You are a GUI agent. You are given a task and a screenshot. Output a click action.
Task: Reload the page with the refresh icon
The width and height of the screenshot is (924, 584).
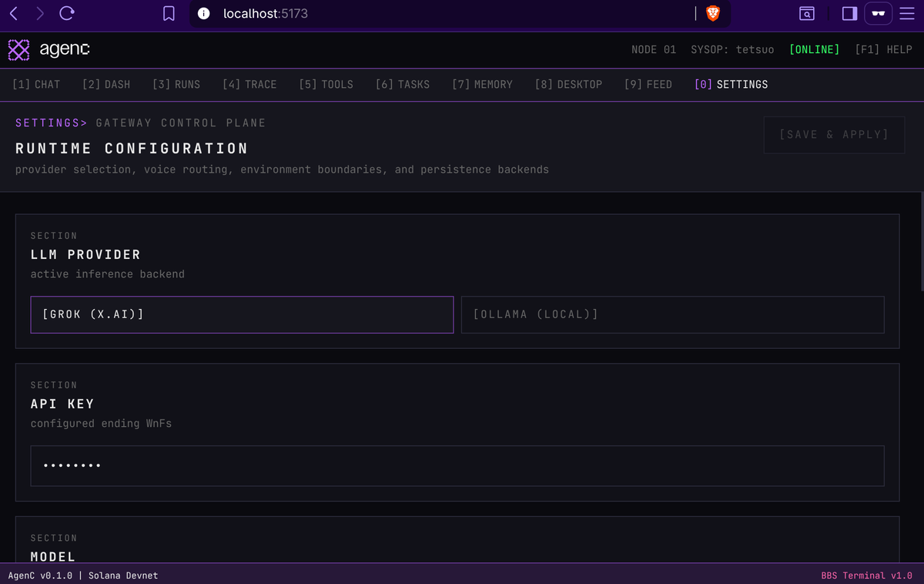(67, 13)
